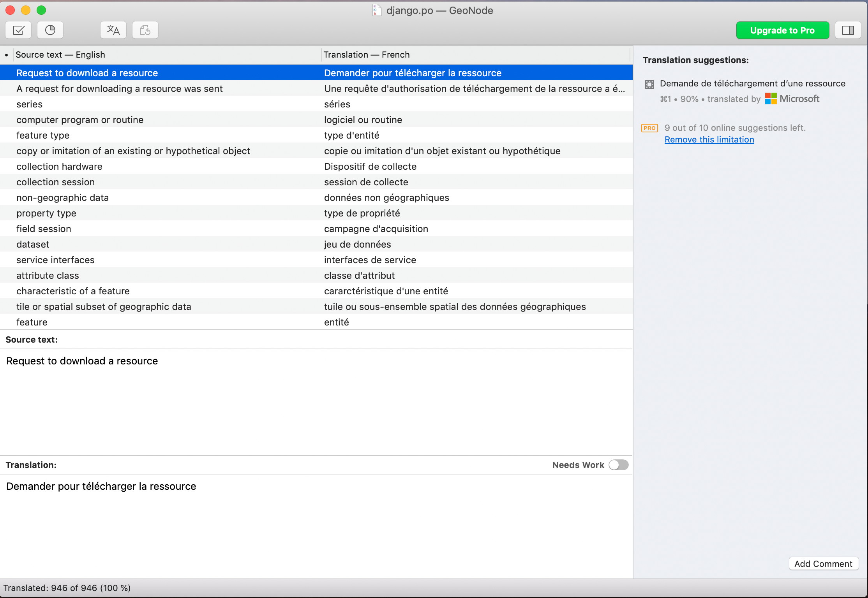Select the 'series' row

click(316, 104)
